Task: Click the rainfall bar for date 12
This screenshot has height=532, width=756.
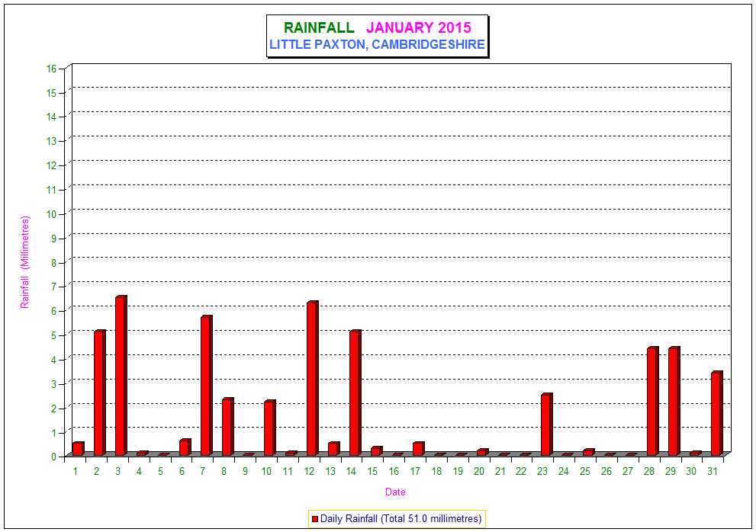Action: tap(313, 378)
